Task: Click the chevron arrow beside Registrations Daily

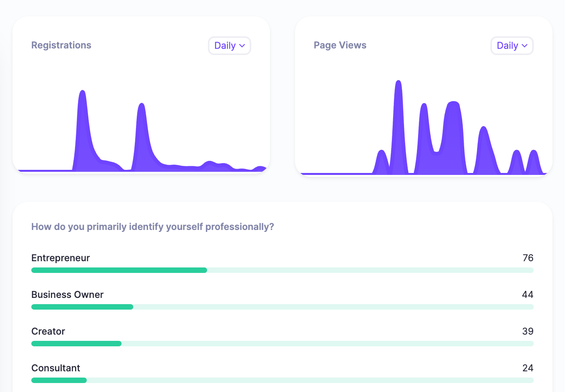Action: [x=242, y=46]
